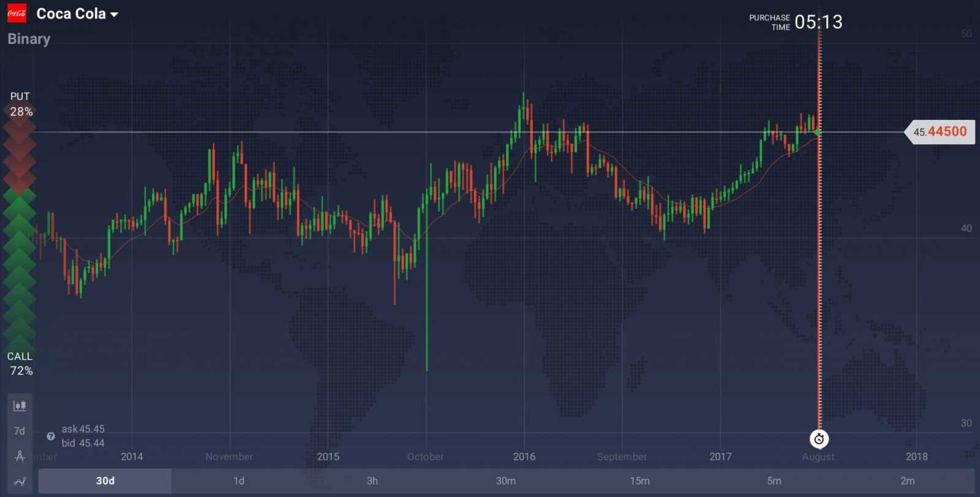
Task: Click the CALL 72% sentiment label
Action: pos(21,364)
